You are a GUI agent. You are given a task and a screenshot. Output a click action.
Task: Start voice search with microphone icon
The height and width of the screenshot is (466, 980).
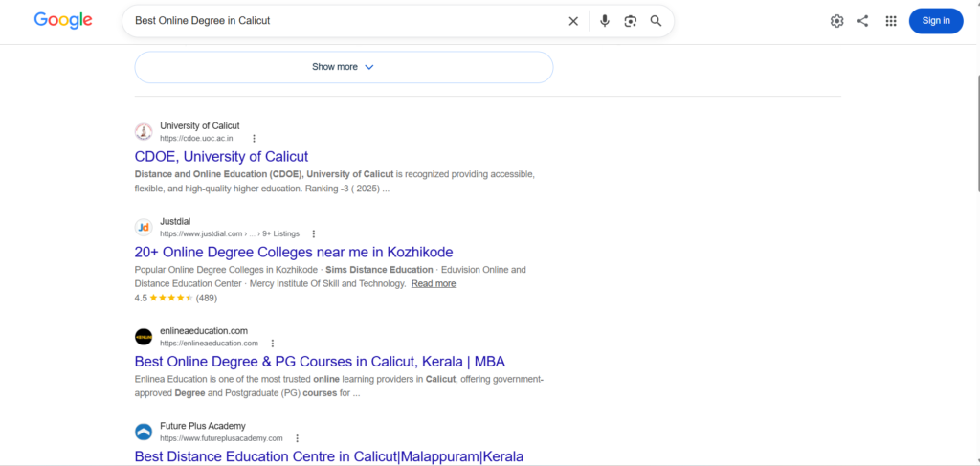[x=605, y=21]
